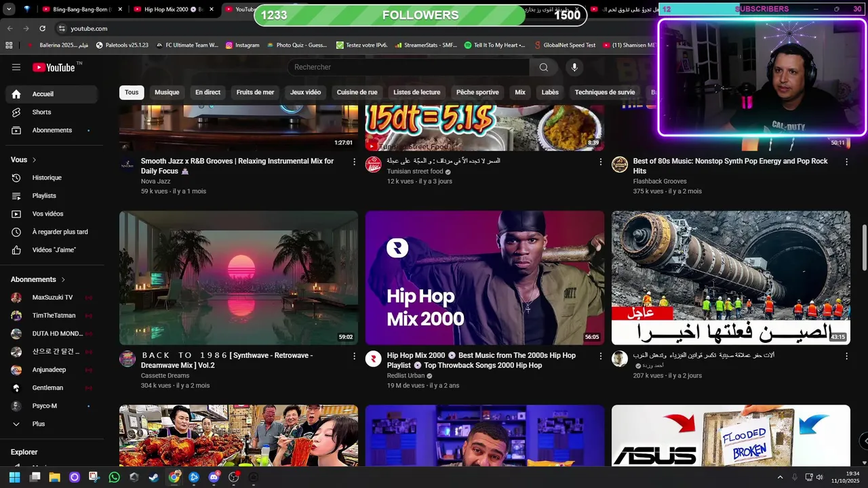Open Tunisian street food channel avatar

[x=374, y=164]
